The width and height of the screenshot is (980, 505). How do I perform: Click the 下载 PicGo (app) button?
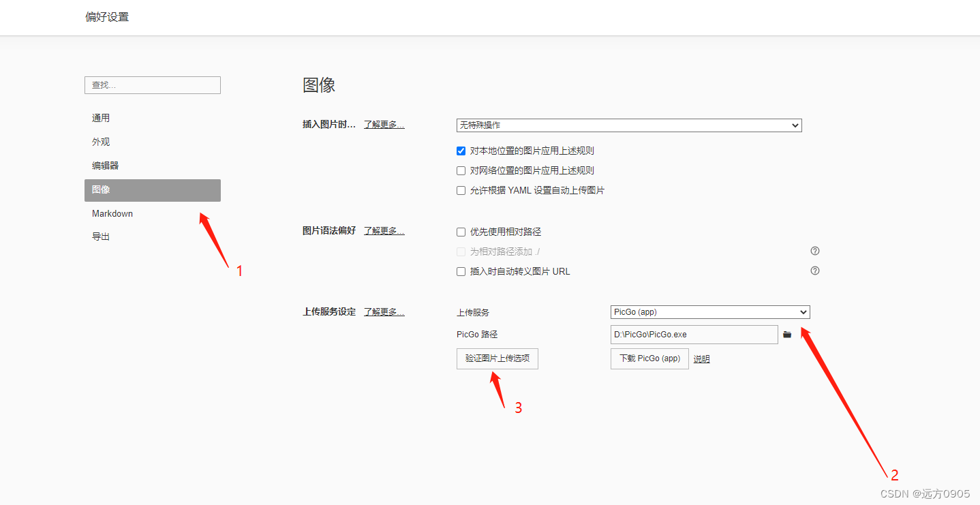[649, 358]
